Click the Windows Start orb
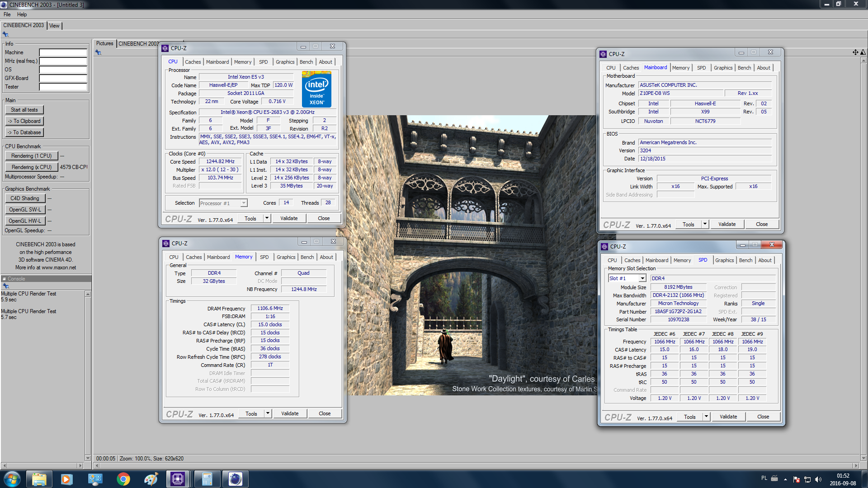This screenshot has height=488, width=868. click(12, 479)
